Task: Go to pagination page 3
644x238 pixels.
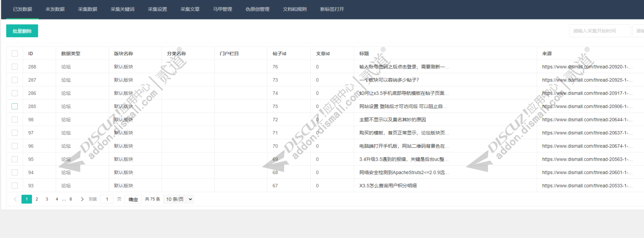Action: click(x=47, y=199)
